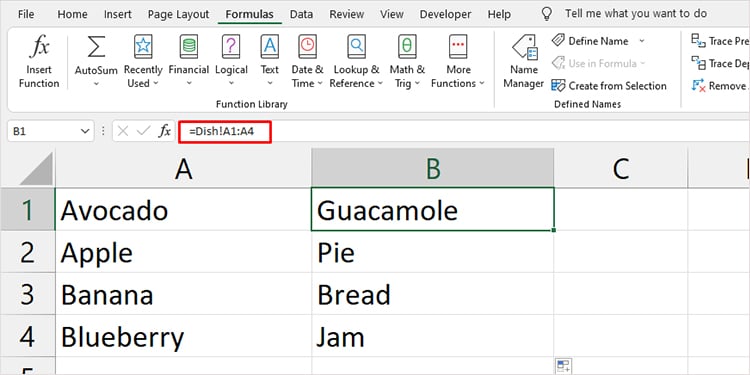The height and width of the screenshot is (375, 750).
Task: Select cell containing Apple
Action: (x=183, y=252)
